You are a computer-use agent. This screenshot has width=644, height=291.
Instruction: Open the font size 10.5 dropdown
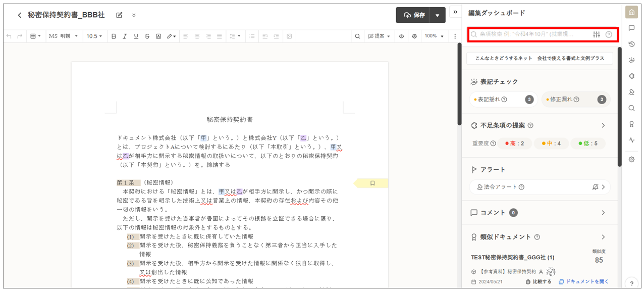(94, 36)
